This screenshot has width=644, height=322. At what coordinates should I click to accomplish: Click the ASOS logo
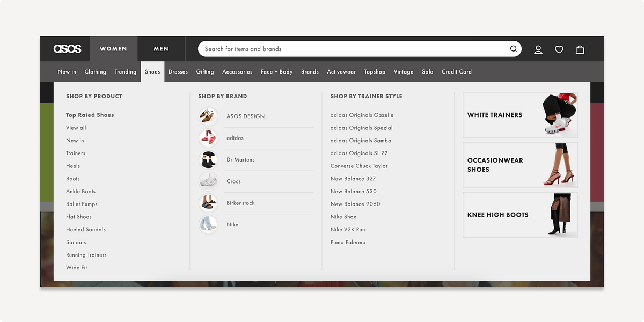66,49
